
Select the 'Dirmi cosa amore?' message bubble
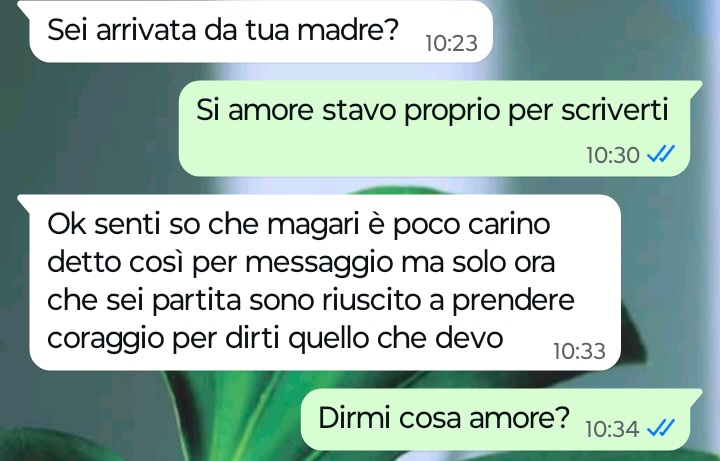501,419
